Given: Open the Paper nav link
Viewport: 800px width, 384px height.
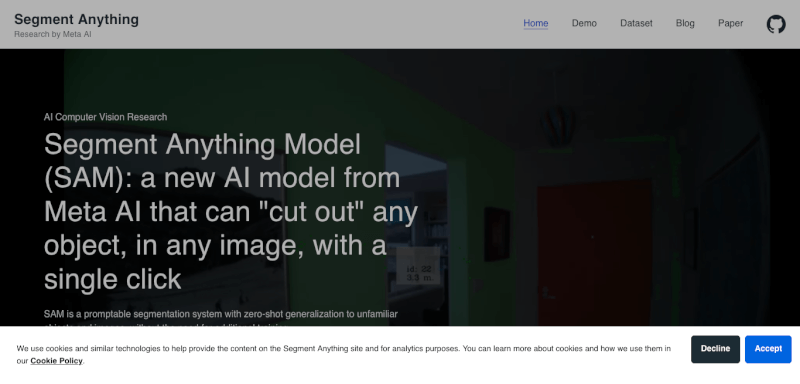Looking at the screenshot, I should [731, 23].
